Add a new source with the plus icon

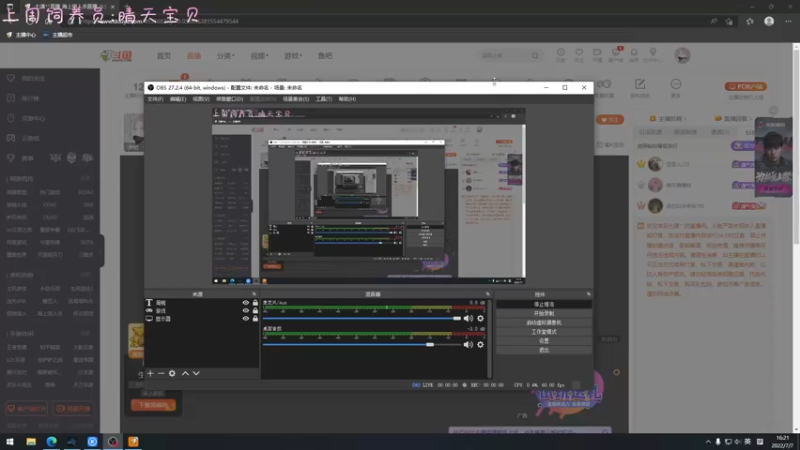(151, 373)
